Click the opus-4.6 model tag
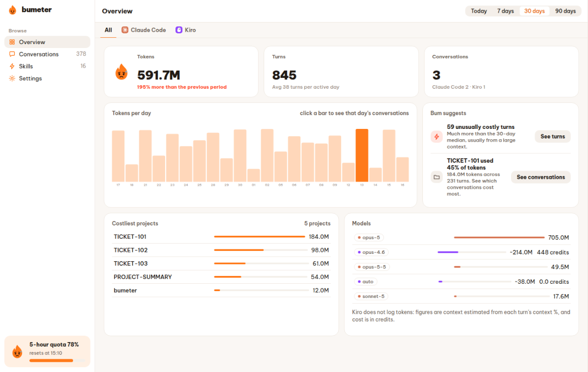The image size is (588, 372). tap(371, 252)
